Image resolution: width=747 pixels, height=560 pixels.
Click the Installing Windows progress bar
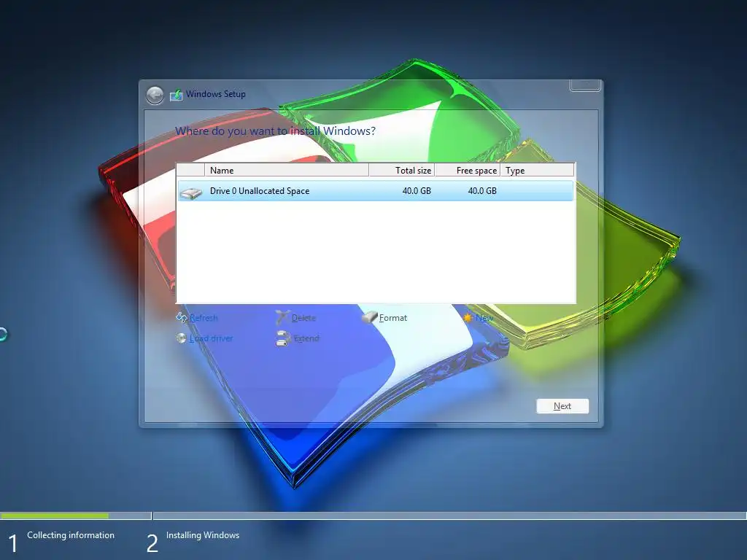click(449, 516)
